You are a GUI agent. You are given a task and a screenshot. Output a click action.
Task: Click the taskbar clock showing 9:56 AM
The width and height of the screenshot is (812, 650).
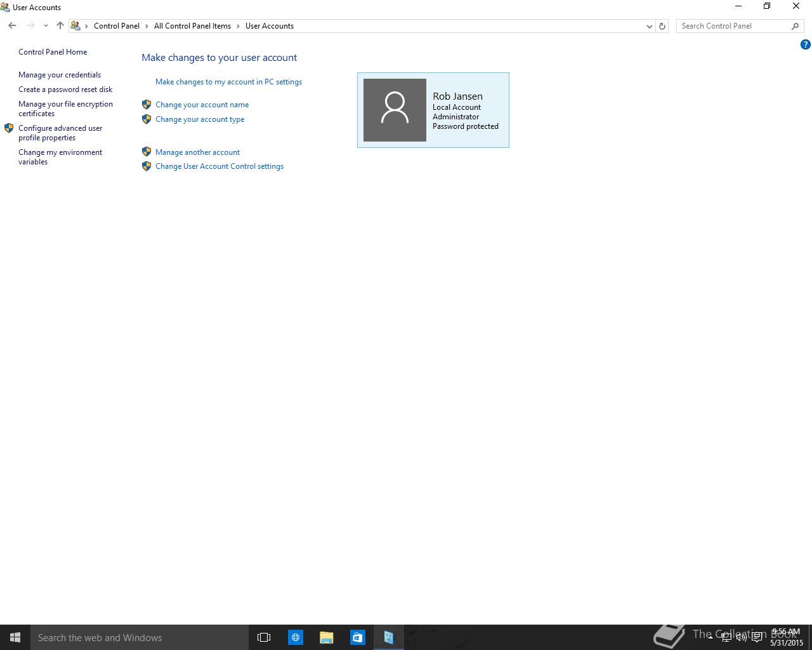[x=786, y=637]
